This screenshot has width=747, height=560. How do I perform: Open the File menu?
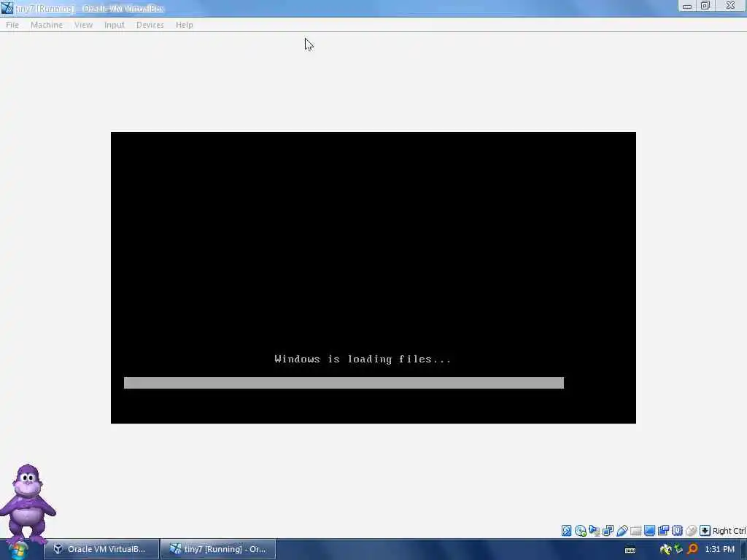click(x=12, y=25)
